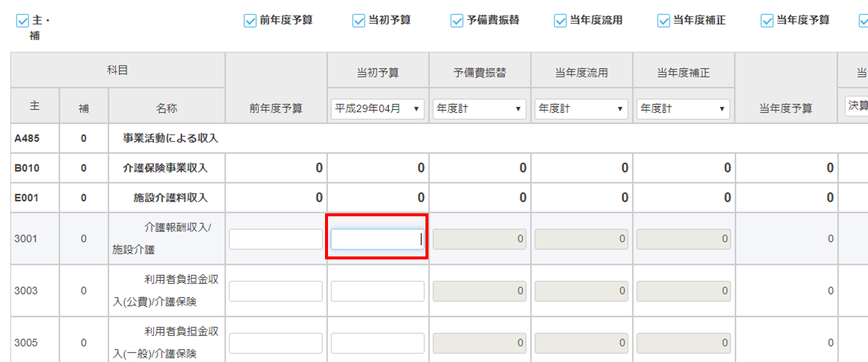Click the 介護報酬収入/施設介護 row name
The height and width of the screenshot is (362, 868).
[x=167, y=239]
